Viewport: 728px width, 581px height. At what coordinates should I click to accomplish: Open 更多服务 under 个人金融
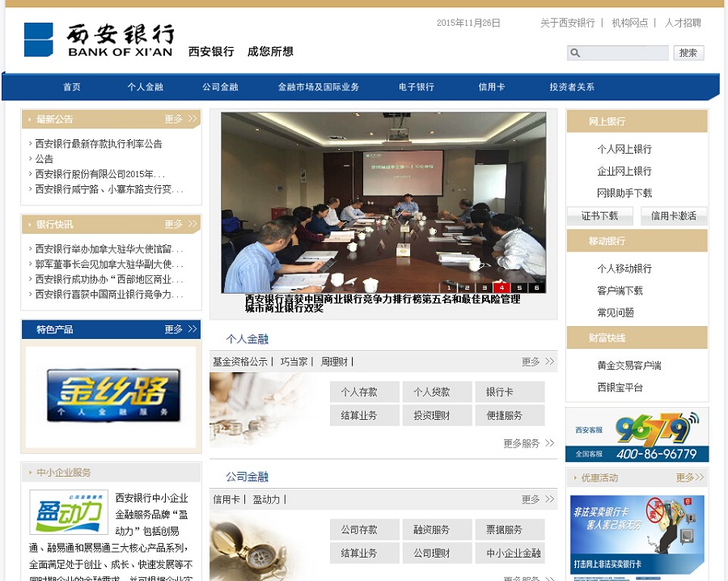coord(529,443)
